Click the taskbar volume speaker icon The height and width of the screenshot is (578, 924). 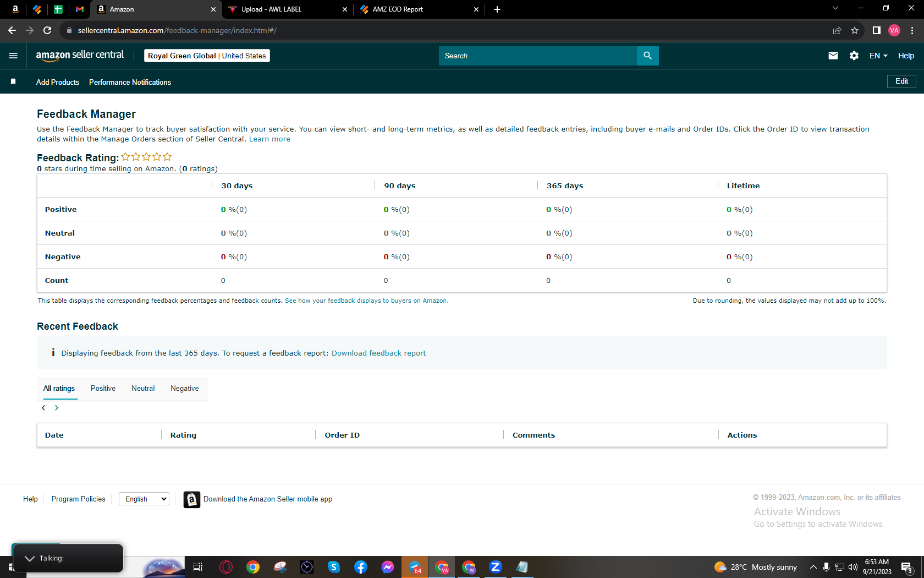click(x=853, y=567)
